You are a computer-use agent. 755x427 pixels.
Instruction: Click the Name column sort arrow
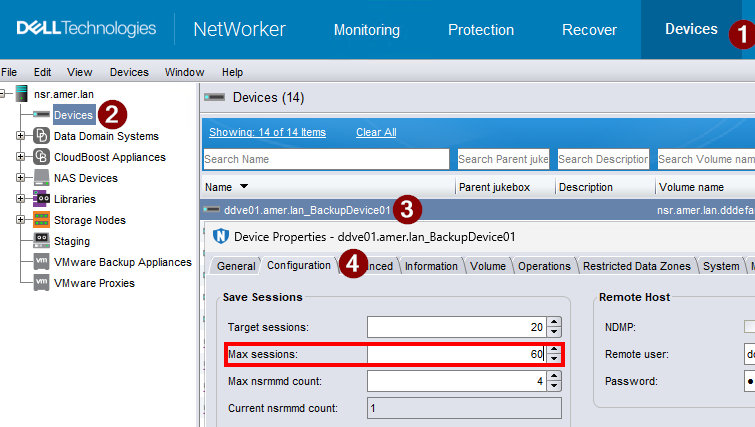[244, 186]
